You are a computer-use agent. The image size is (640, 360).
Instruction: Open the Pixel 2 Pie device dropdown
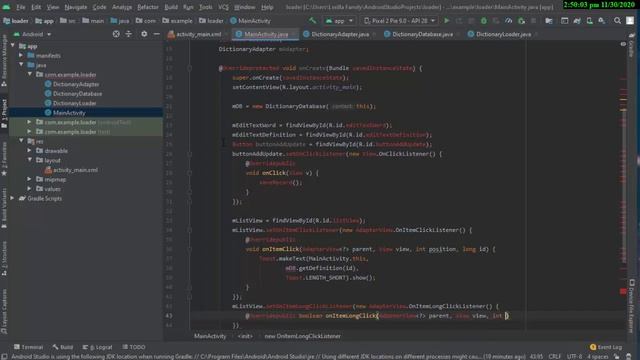pyautogui.click(x=400, y=21)
